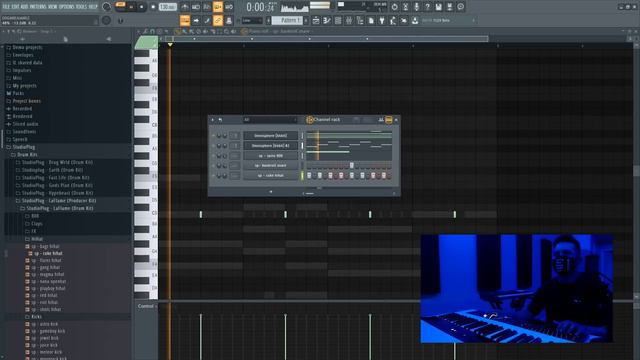
Task: Click the transport Play button
Action: tap(131, 7)
